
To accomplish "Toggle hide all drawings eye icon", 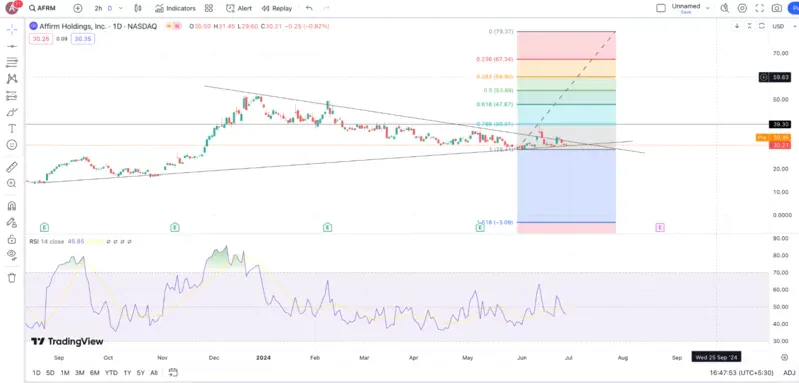I will pyautogui.click(x=12, y=255).
